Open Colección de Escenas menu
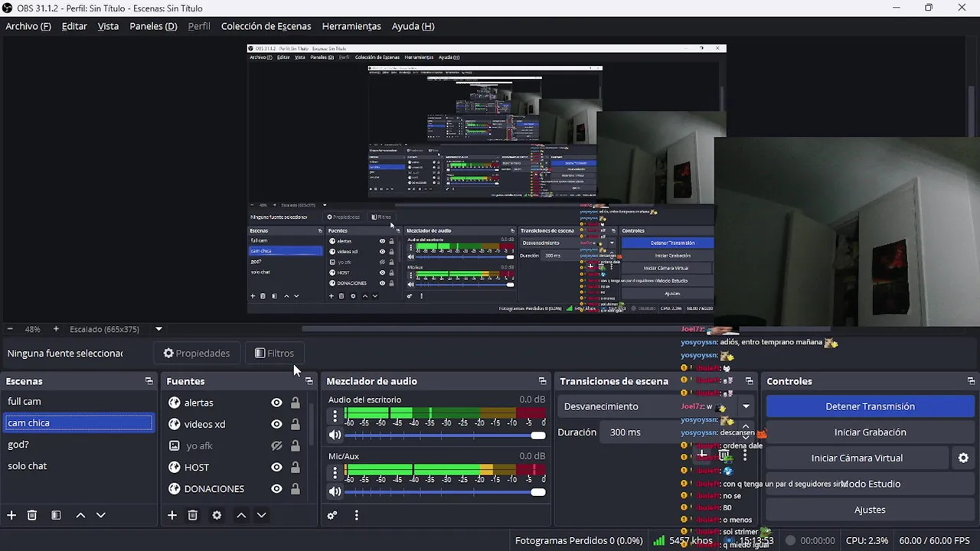 [266, 26]
